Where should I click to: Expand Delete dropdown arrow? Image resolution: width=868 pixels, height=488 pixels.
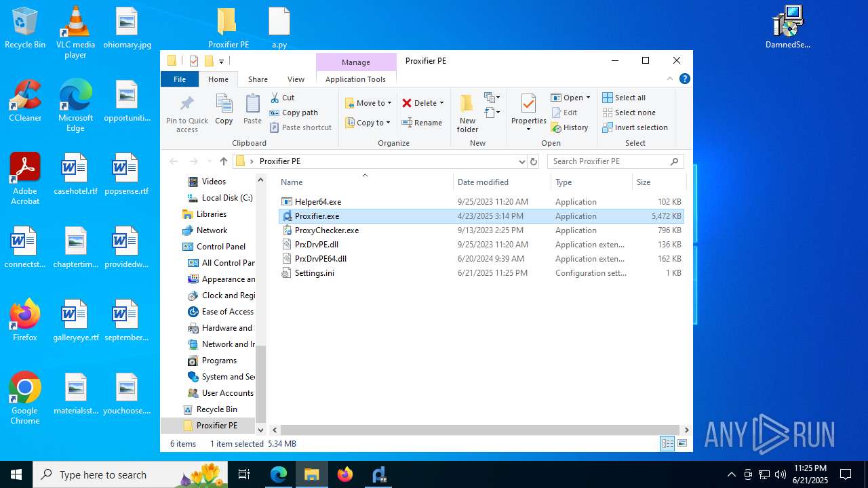pos(441,103)
